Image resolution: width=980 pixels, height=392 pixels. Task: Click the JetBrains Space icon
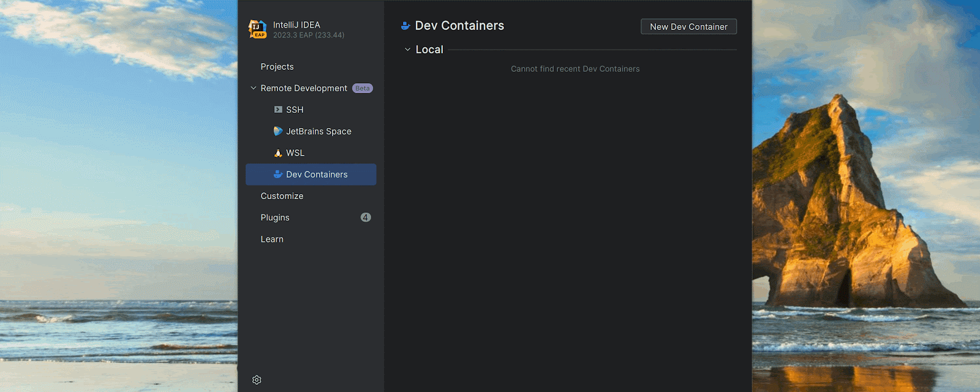click(278, 131)
